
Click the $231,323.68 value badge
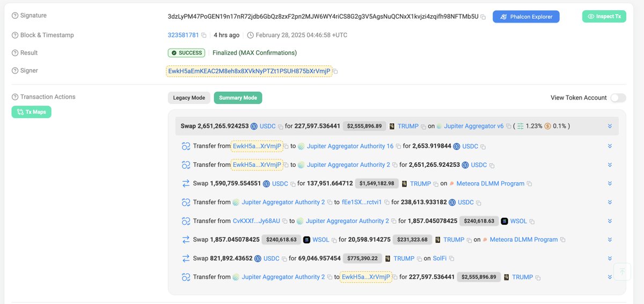tap(412, 240)
